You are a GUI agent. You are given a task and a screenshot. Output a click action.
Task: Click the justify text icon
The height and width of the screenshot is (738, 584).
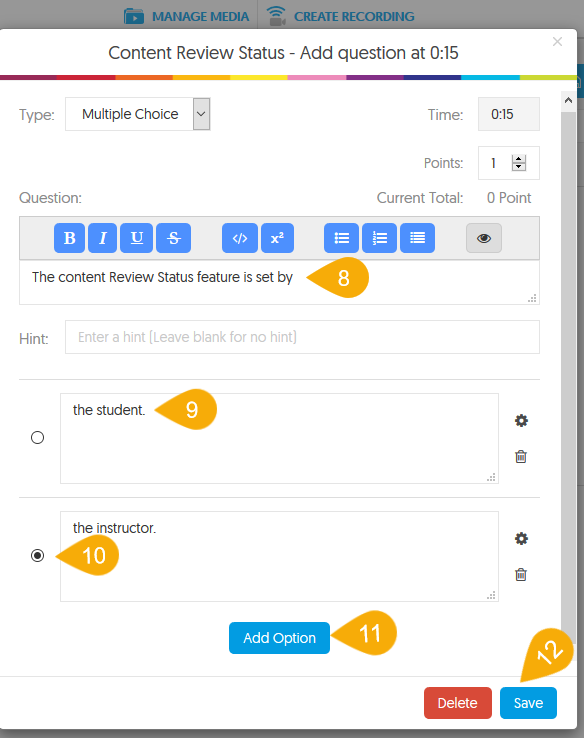[417, 238]
